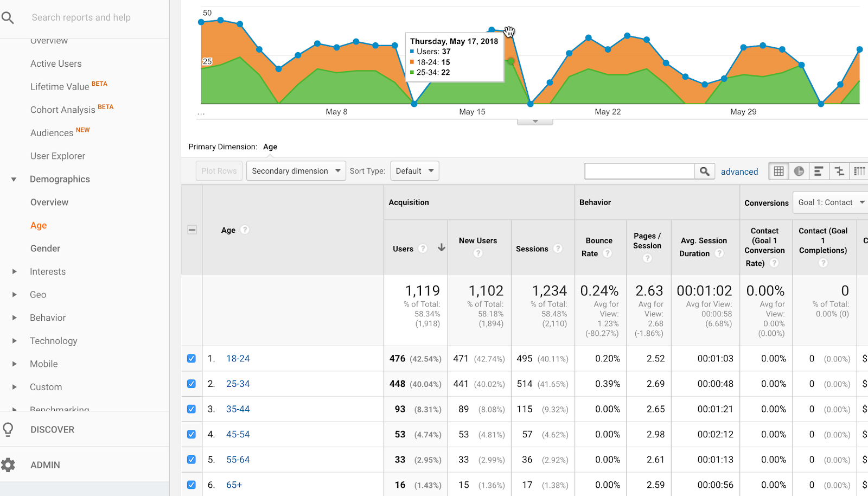Expand the Geo section
The width and height of the screenshot is (868, 496).
(14, 295)
